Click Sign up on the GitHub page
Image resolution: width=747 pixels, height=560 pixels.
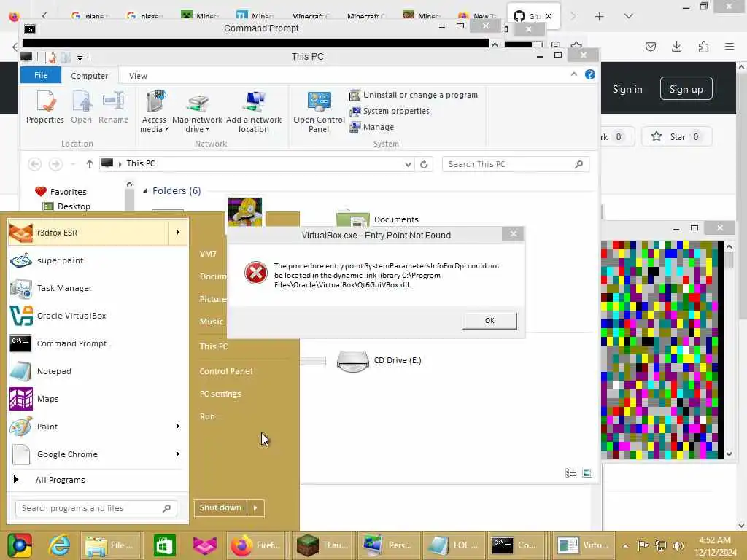(x=686, y=89)
